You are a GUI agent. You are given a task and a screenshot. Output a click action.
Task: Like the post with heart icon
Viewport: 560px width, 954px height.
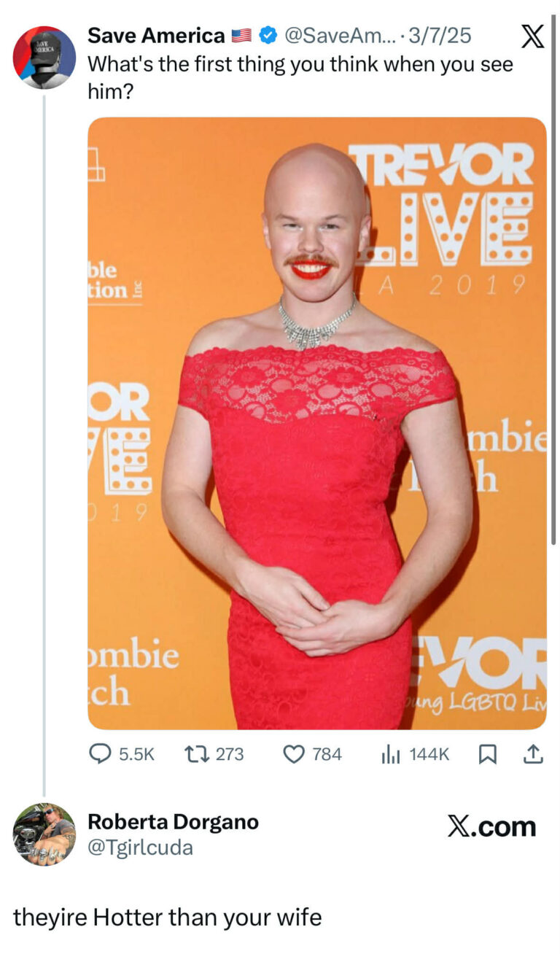coord(293,753)
